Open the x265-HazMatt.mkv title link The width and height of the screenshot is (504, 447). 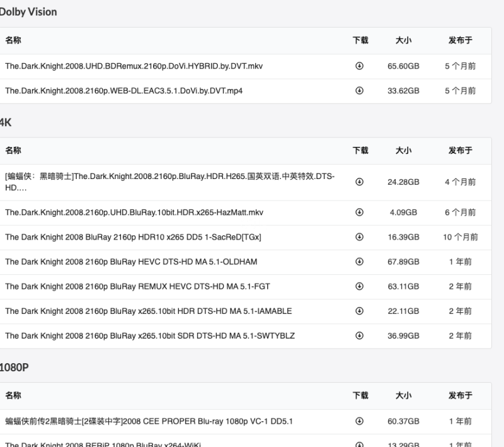(x=134, y=212)
